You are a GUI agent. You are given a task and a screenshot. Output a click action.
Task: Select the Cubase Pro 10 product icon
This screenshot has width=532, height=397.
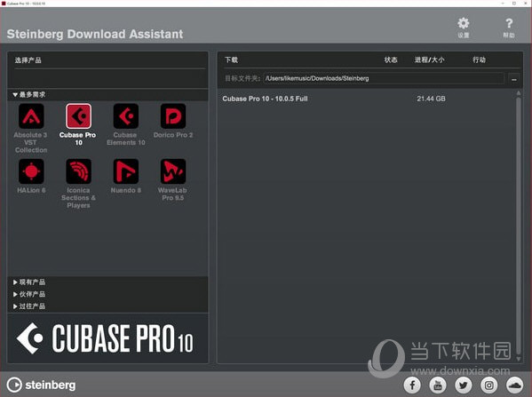78,116
